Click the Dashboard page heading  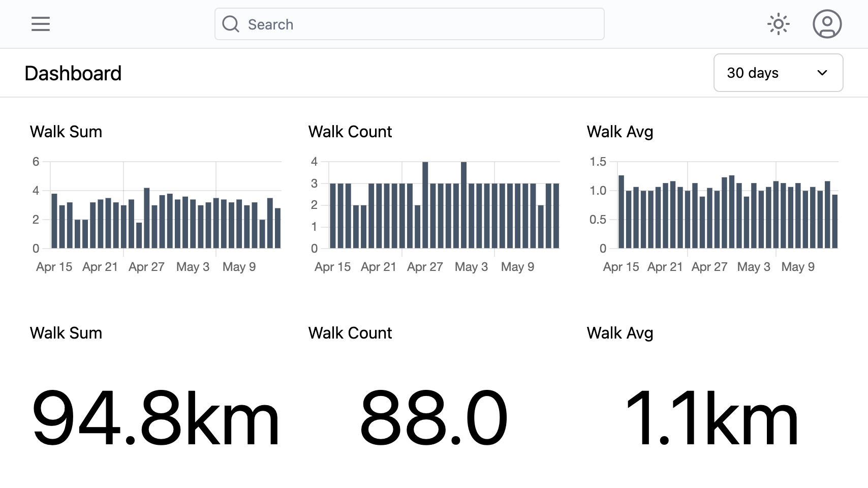pyautogui.click(x=73, y=73)
